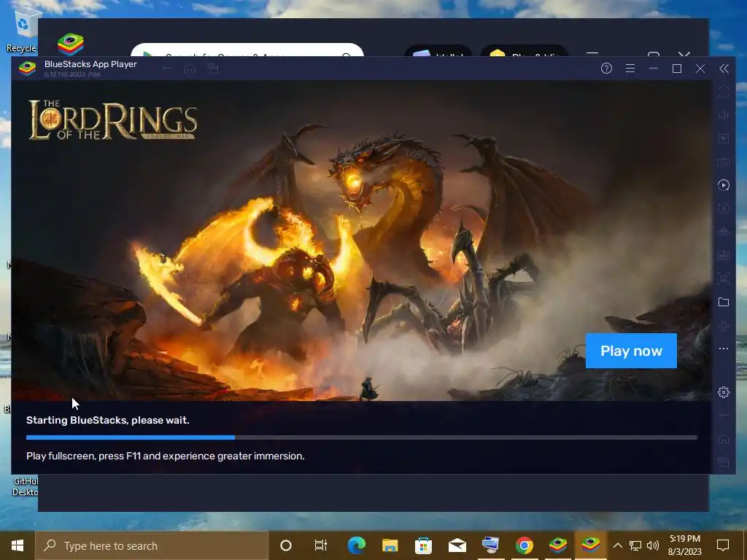Click the back arrow in BlueStacks title bar

pyautogui.click(x=167, y=69)
